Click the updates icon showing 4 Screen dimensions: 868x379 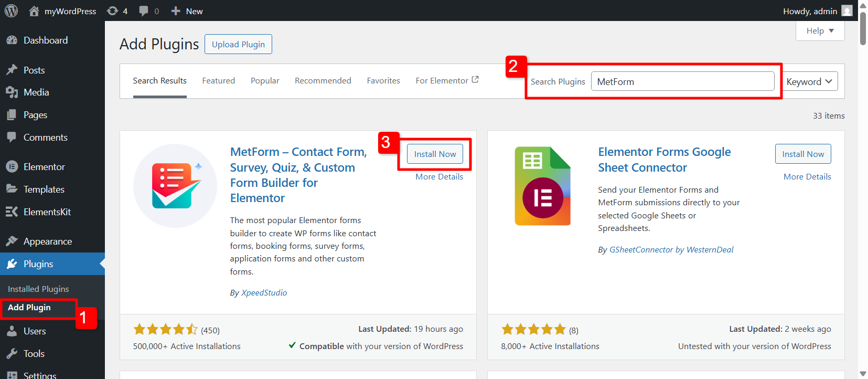pyautogui.click(x=112, y=10)
